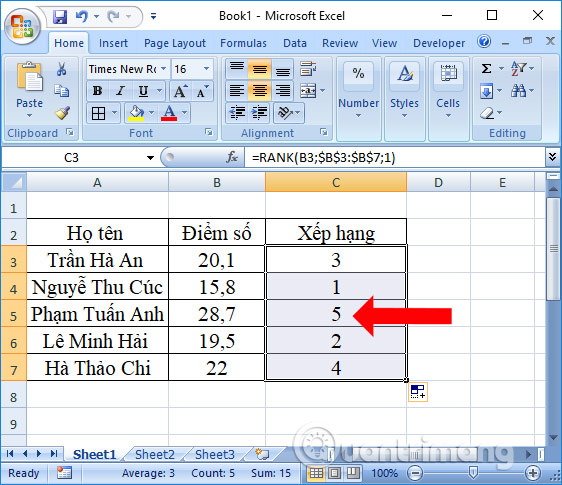Screen dimensions: 562x485
Task: Expand the formula bar chevron
Action: (552, 157)
